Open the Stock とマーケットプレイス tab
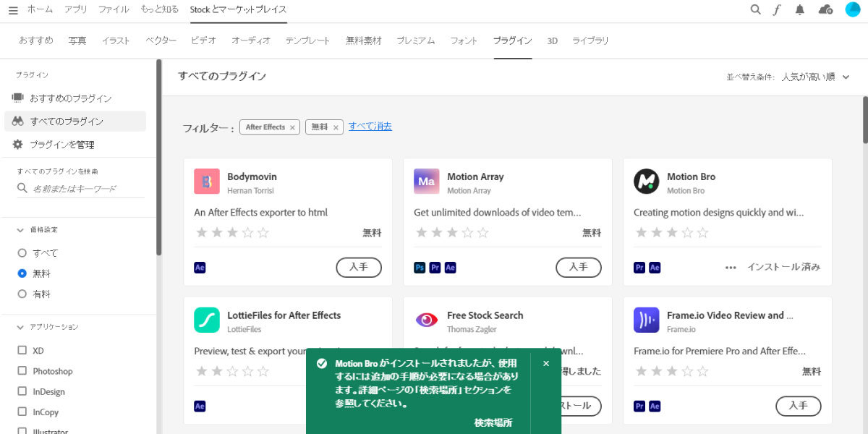This screenshot has height=434, width=868. point(238,9)
